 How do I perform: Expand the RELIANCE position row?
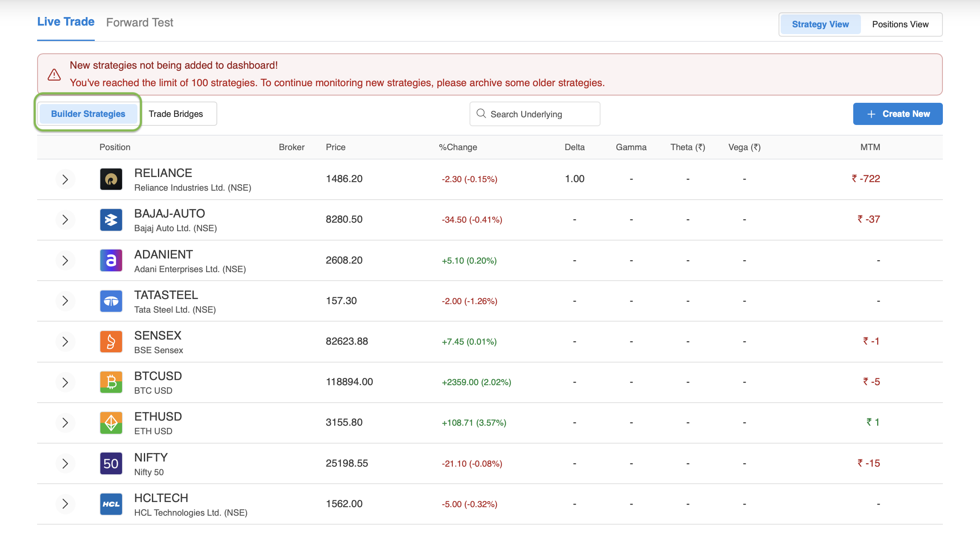tap(65, 179)
